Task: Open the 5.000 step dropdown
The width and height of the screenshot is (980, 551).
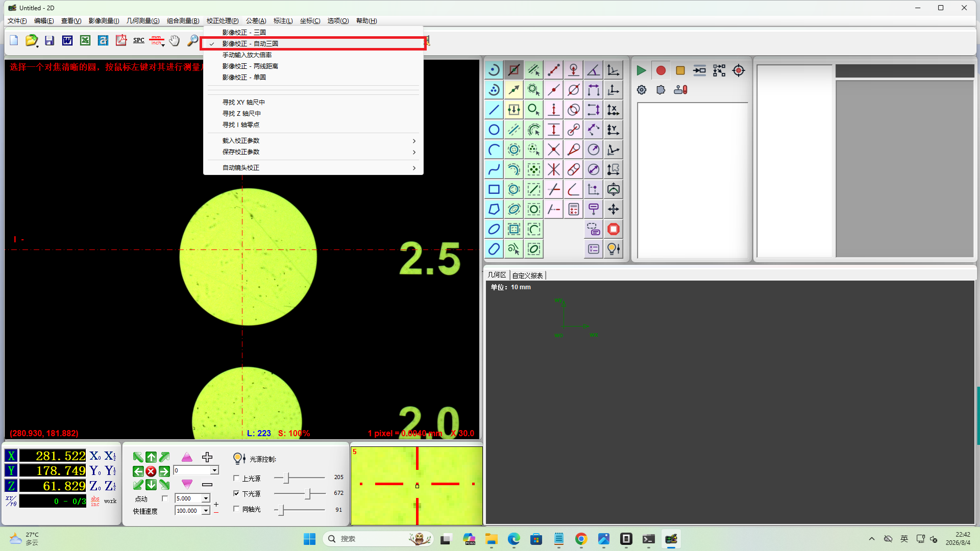Action: point(206,498)
